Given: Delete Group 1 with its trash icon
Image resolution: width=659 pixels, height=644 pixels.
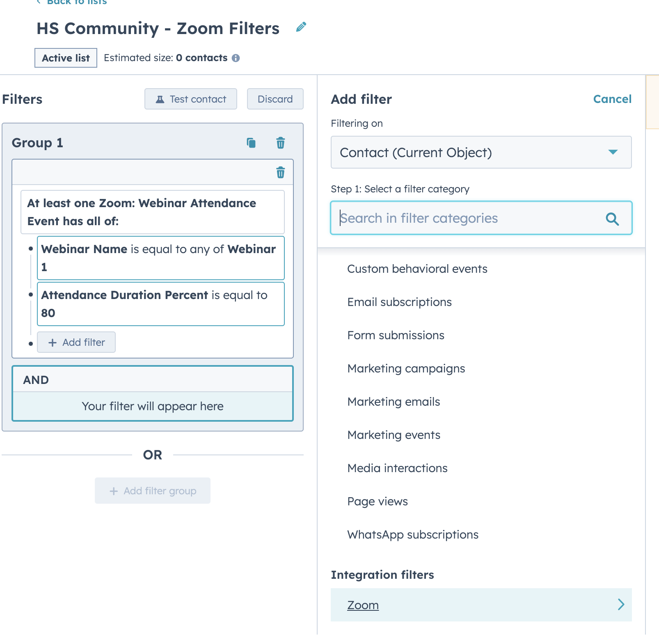Looking at the screenshot, I should [x=281, y=143].
